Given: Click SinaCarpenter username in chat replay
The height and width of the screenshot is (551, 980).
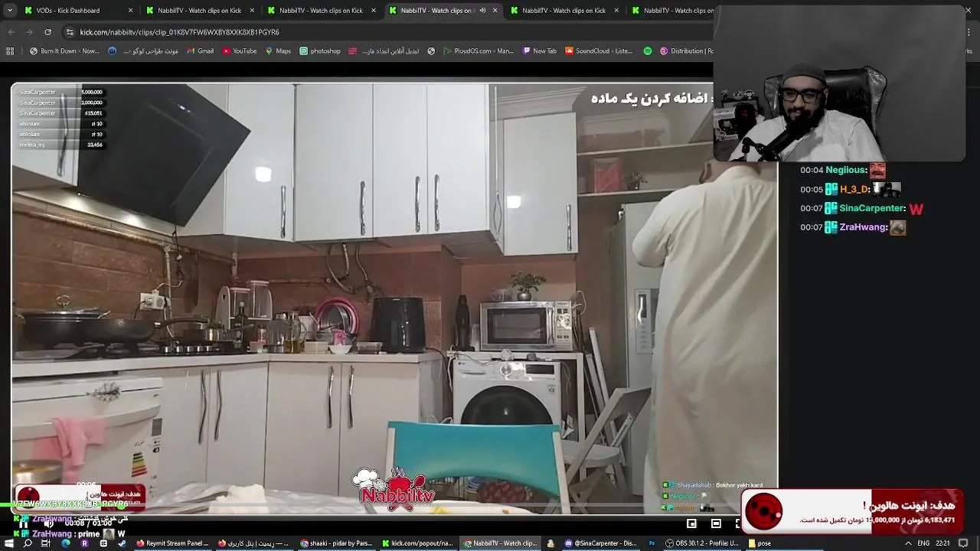Looking at the screenshot, I should pos(872,208).
